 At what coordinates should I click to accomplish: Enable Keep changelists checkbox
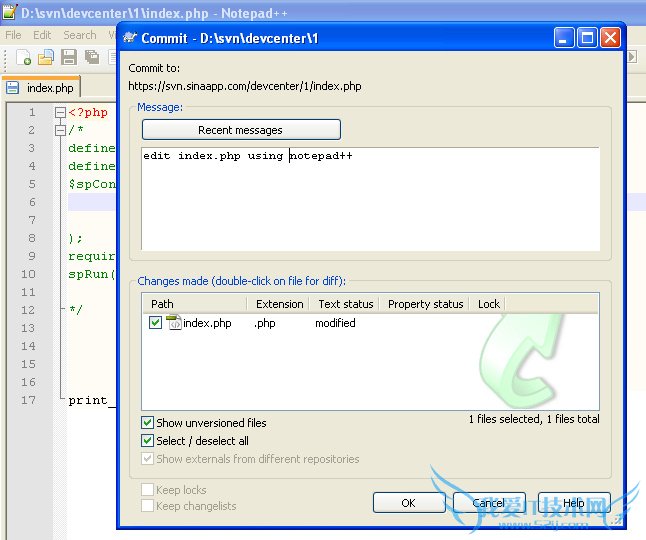pyautogui.click(x=147, y=505)
